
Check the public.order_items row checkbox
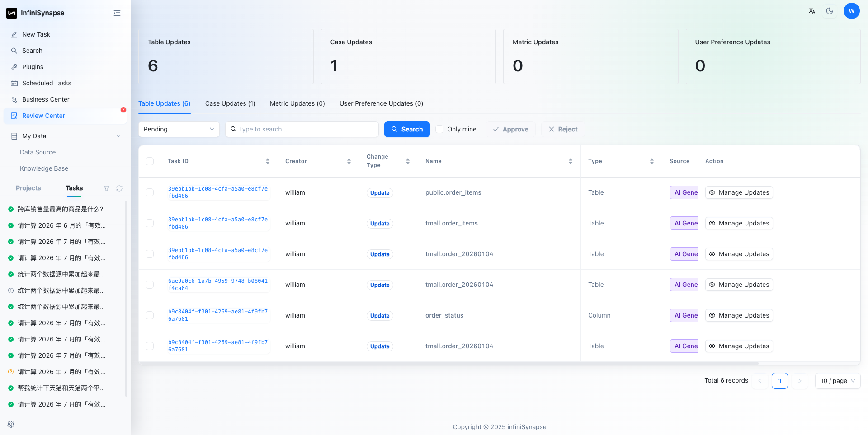pos(150,192)
